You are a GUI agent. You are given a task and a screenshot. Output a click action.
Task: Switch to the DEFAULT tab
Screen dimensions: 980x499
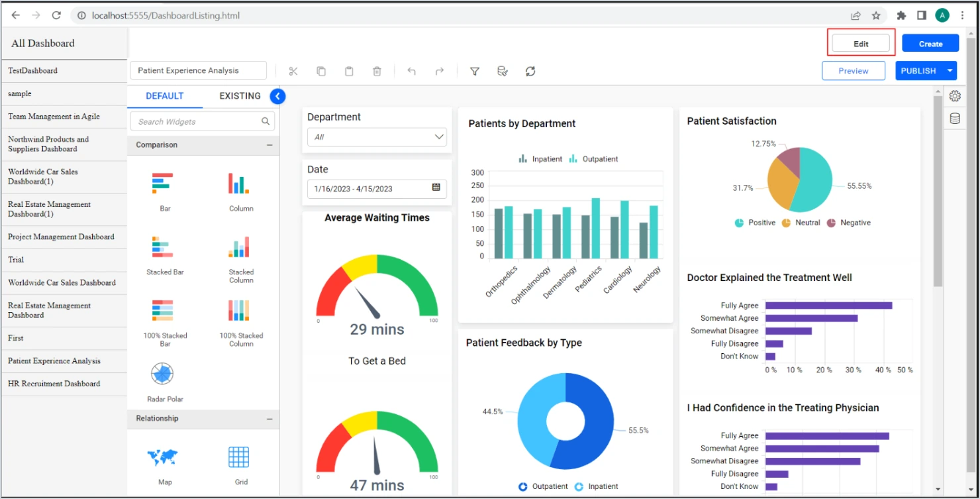coord(165,96)
